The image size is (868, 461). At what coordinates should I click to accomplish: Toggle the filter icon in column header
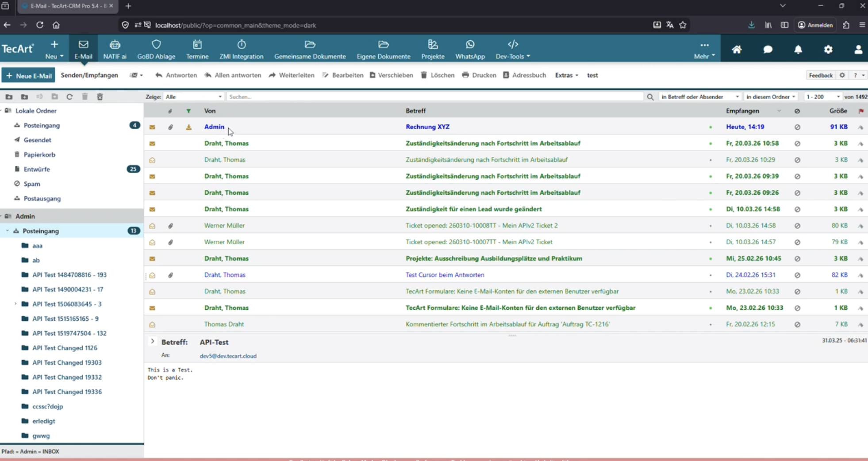(188, 111)
